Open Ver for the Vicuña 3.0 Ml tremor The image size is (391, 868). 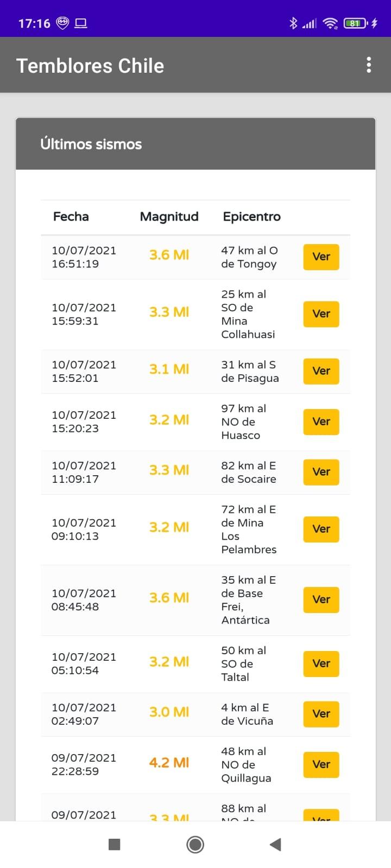(321, 714)
